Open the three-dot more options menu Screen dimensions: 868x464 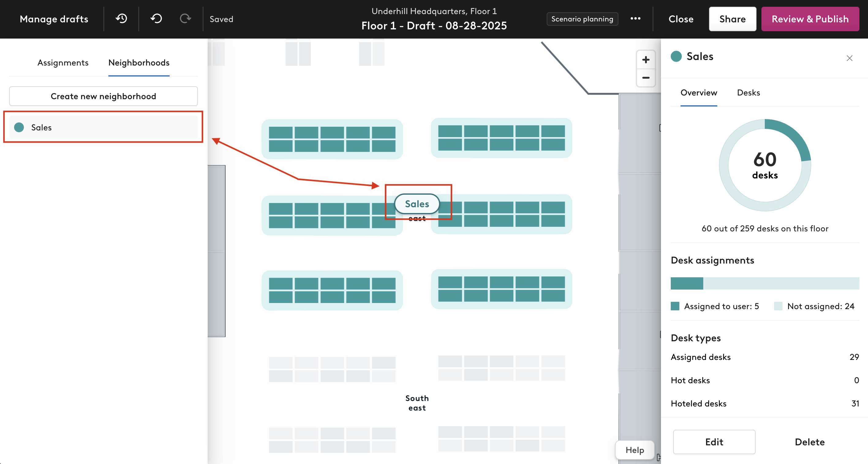[635, 19]
